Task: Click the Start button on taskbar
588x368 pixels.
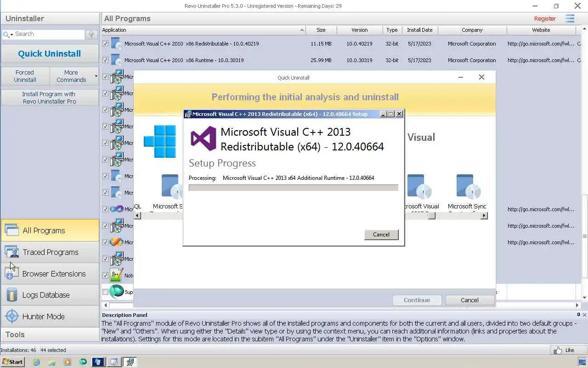Action: point(12,362)
